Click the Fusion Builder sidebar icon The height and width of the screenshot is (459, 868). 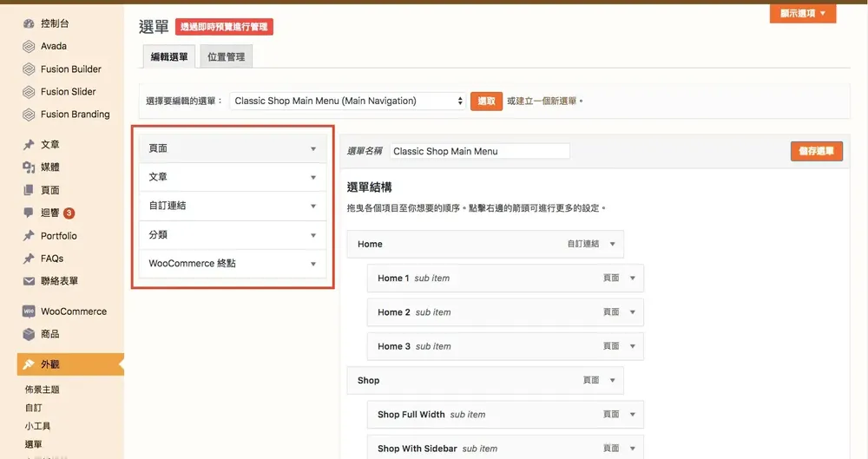(x=29, y=69)
